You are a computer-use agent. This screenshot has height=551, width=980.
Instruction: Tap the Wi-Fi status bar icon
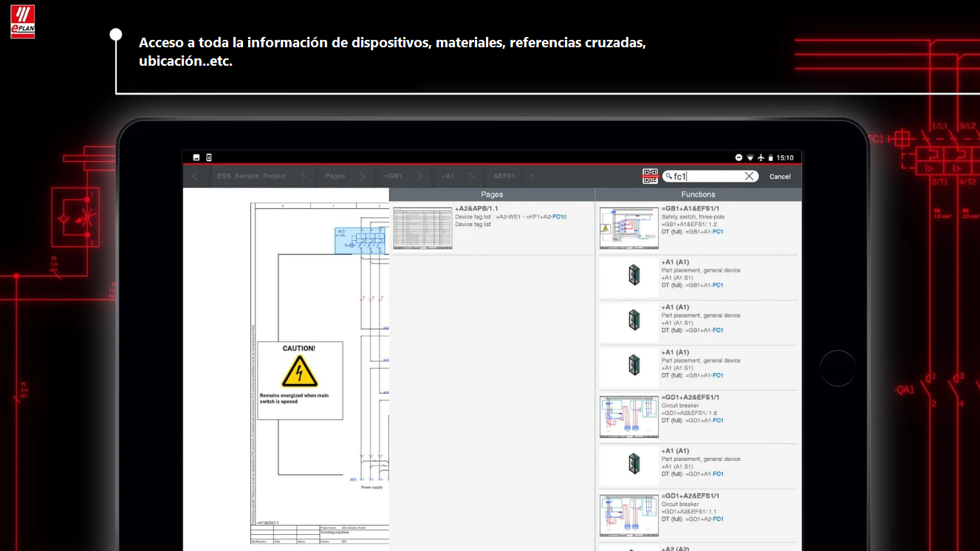click(x=750, y=157)
